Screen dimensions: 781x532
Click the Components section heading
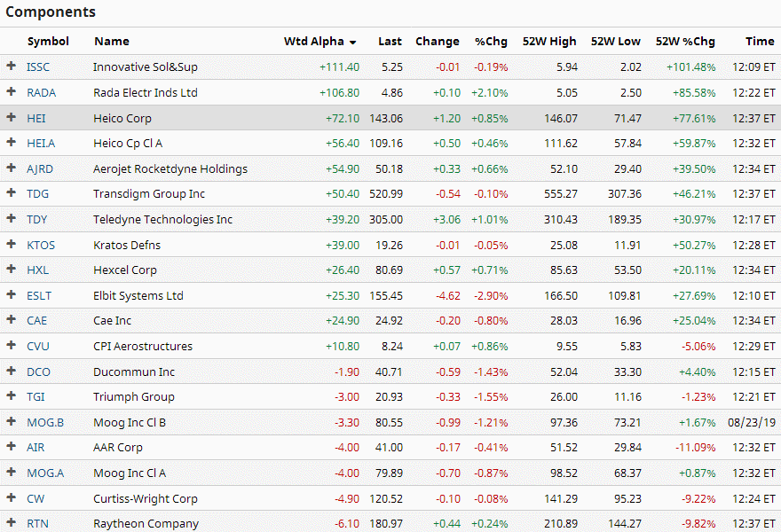pyautogui.click(x=51, y=12)
